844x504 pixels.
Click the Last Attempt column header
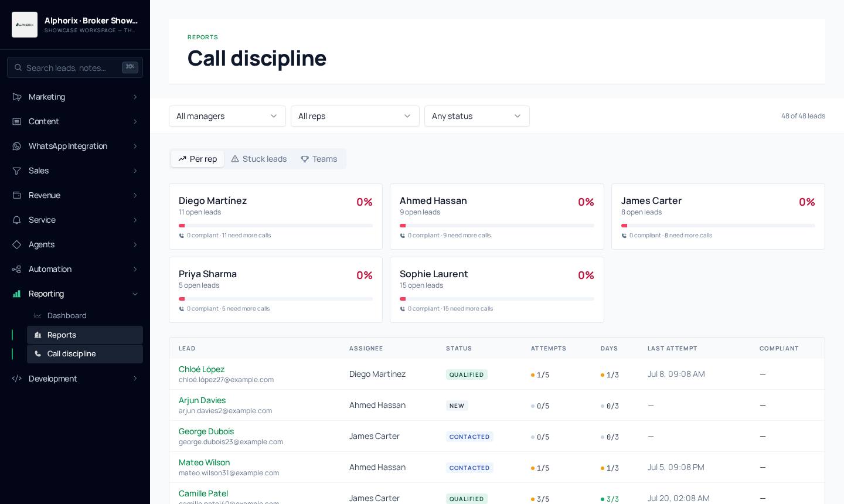[x=672, y=349]
